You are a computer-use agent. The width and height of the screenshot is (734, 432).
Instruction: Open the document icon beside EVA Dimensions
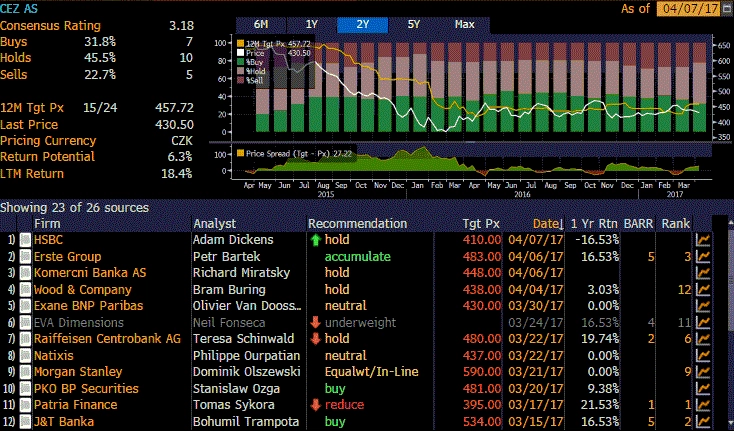pos(25,322)
